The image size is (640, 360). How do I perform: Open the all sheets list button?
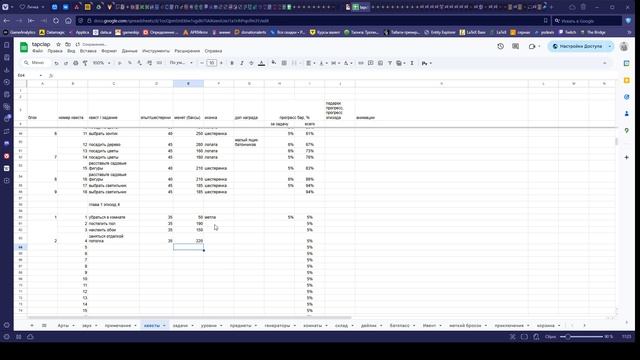[44, 325]
